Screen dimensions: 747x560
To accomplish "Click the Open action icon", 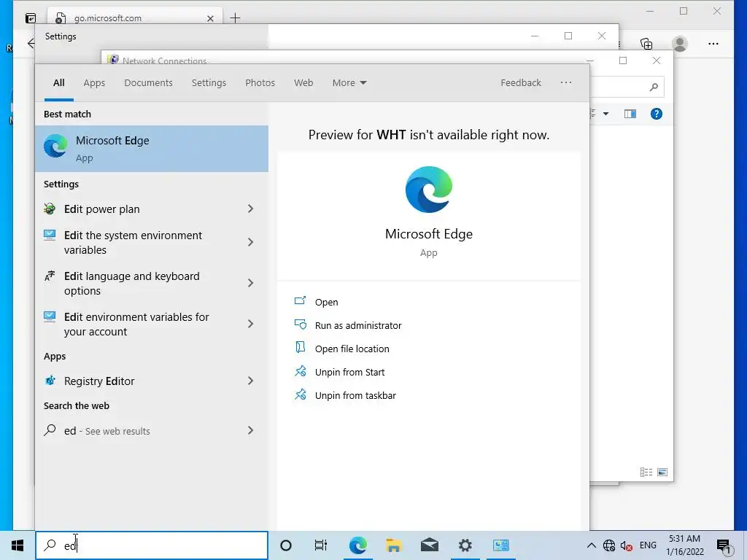I will [x=300, y=301].
